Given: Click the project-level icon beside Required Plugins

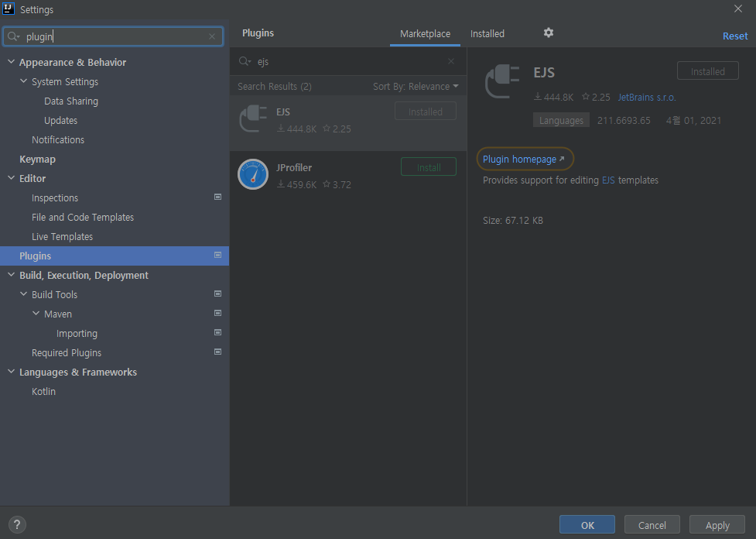Looking at the screenshot, I should (218, 352).
